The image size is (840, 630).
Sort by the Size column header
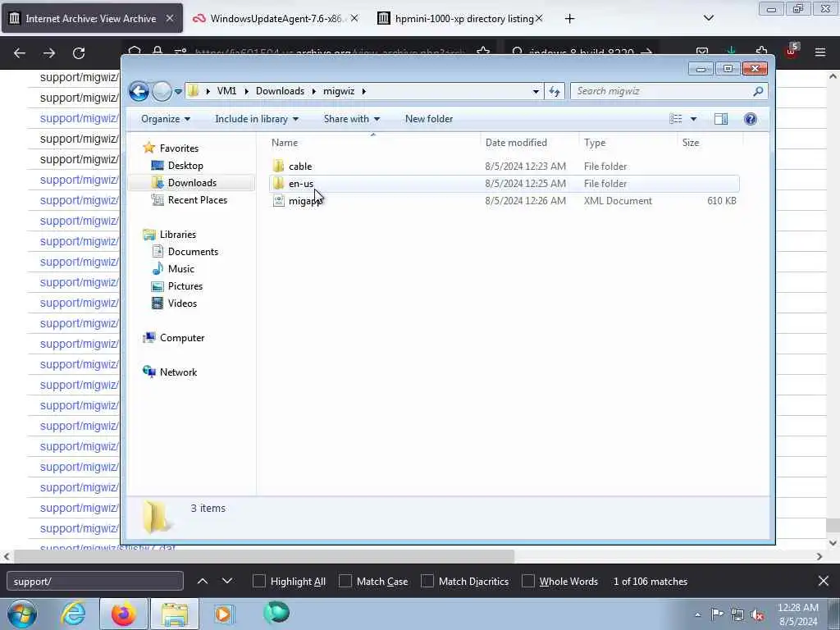(x=691, y=143)
